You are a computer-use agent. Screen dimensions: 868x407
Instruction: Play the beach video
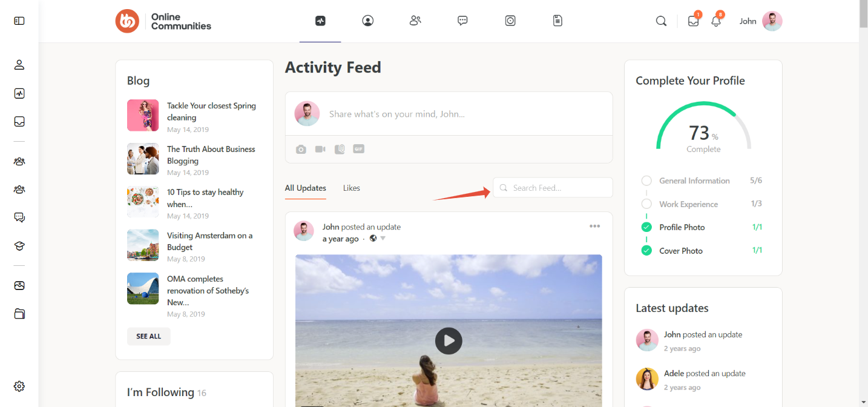[449, 341]
